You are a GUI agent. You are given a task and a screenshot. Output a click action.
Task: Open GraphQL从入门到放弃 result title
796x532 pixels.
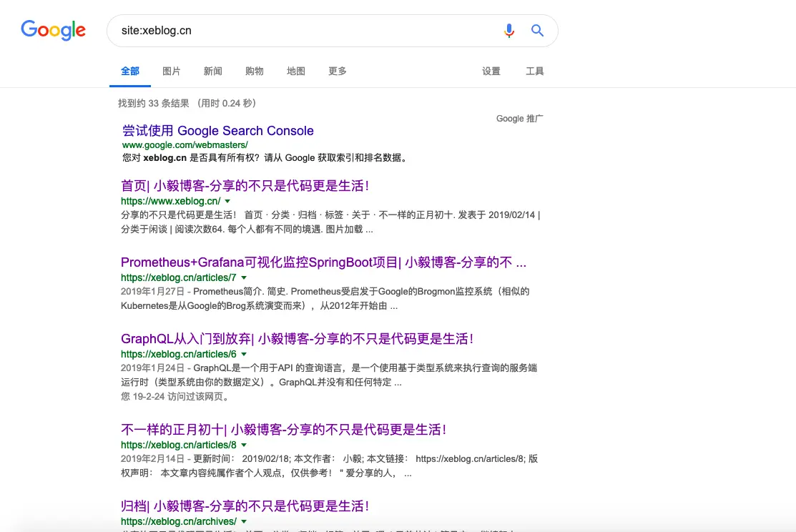click(x=298, y=339)
